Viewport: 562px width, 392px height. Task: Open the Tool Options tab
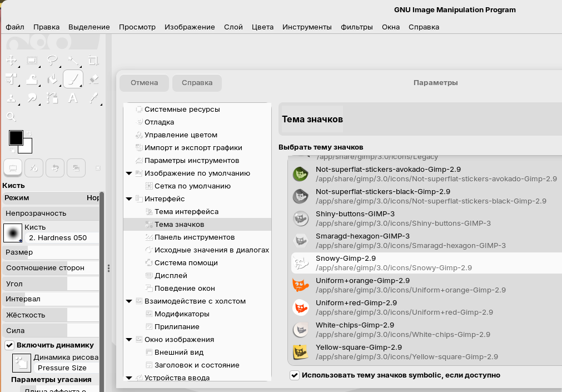[13, 168]
